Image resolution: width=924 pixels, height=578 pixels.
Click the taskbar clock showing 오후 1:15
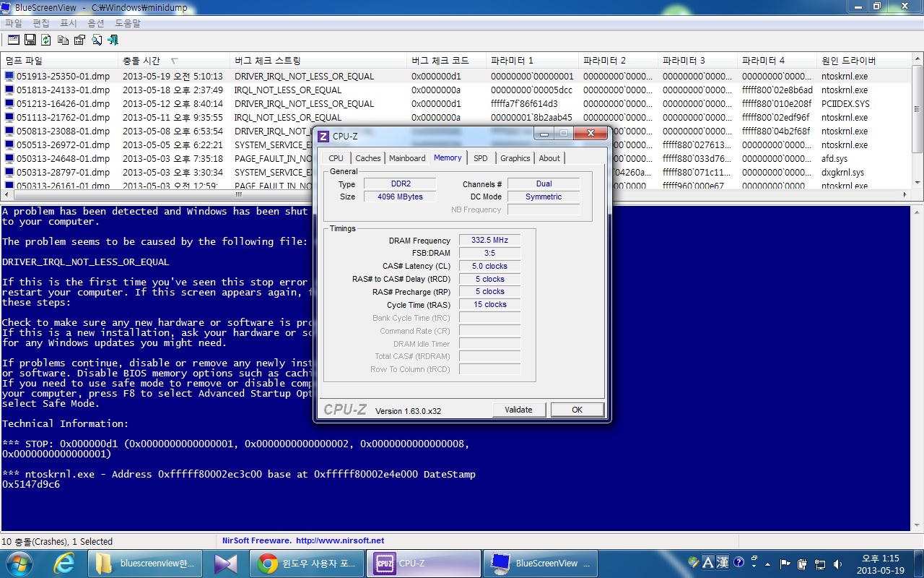pos(881,564)
